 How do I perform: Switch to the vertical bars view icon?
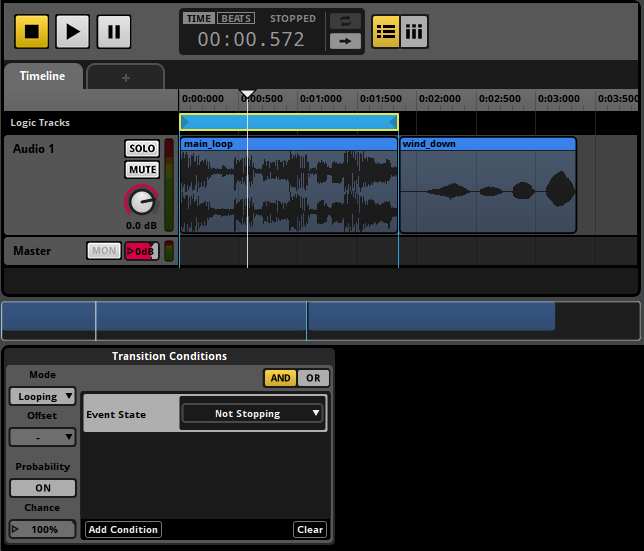pos(413,31)
